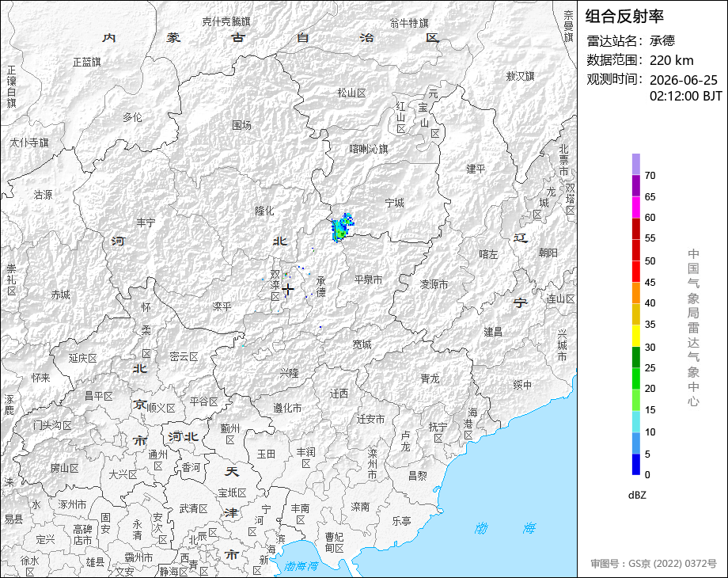Click the 围场 map label
This screenshot has height=578, width=728.
[x=241, y=125]
